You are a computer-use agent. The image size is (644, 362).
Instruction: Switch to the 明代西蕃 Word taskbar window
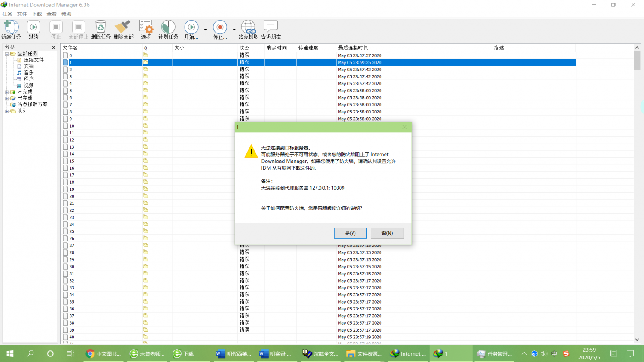click(234, 354)
